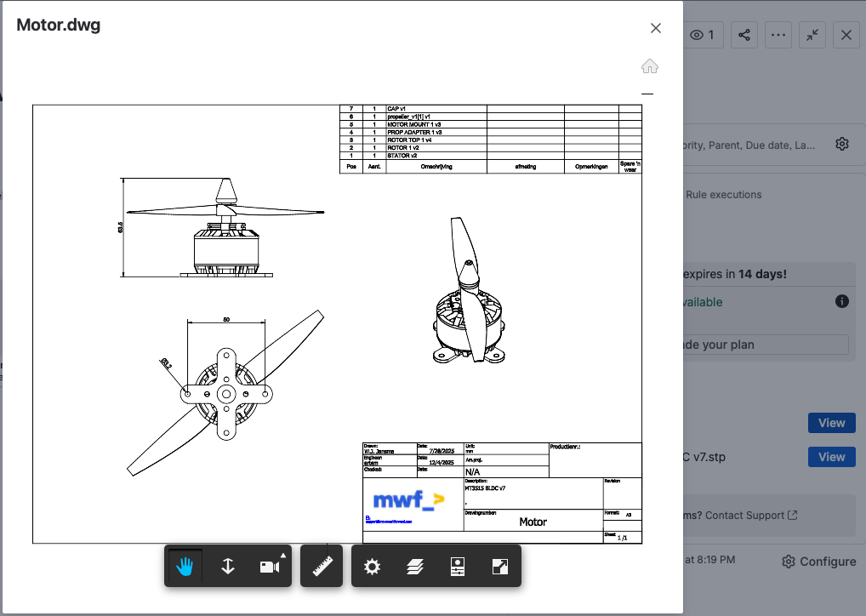Click the info icon beside 'available'
The image size is (866, 616).
pyautogui.click(x=842, y=301)
